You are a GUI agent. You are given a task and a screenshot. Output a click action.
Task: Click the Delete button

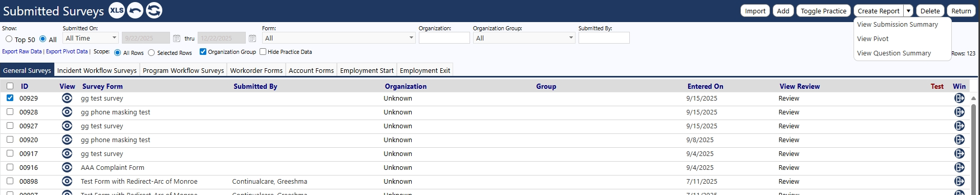coord(930,11)
